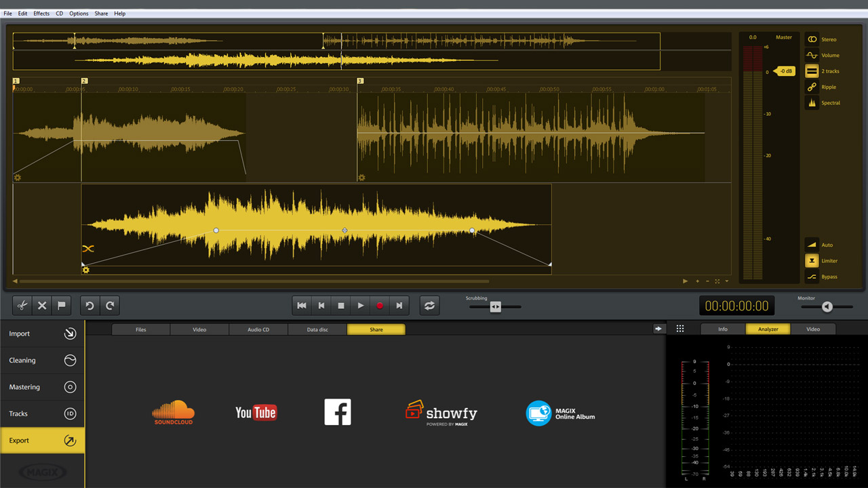This screenshot has height=488, width=868.
Task: Share to YouTube
Action: 256,411
